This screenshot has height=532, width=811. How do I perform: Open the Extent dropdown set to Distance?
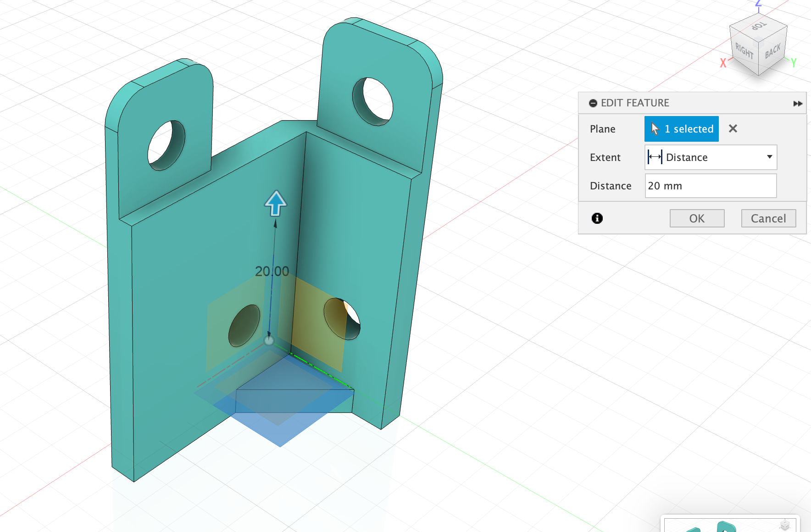[x=711, y=157]
